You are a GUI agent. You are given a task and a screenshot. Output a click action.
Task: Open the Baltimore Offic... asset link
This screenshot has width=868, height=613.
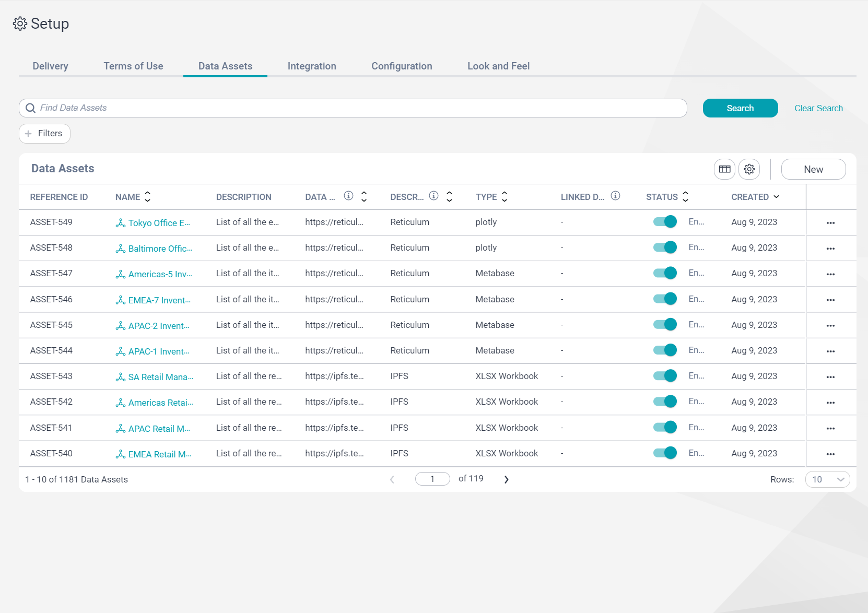160,249
